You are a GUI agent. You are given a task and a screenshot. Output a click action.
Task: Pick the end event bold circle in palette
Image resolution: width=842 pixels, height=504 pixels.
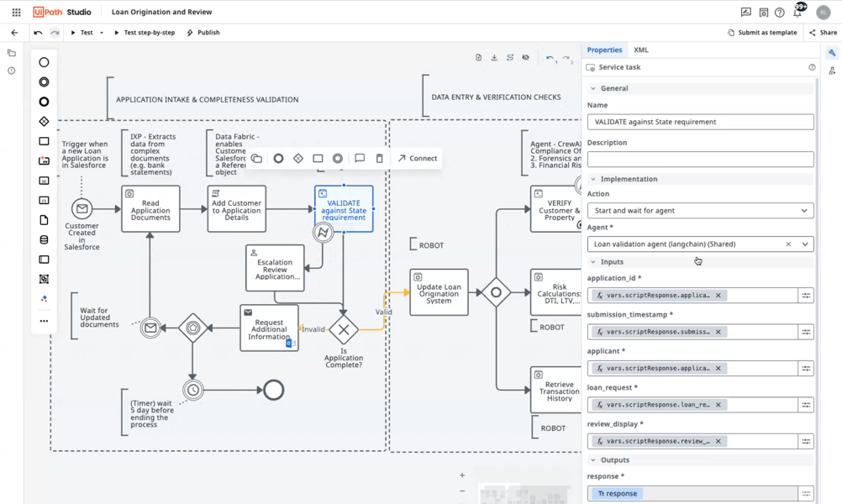[44, 102]
